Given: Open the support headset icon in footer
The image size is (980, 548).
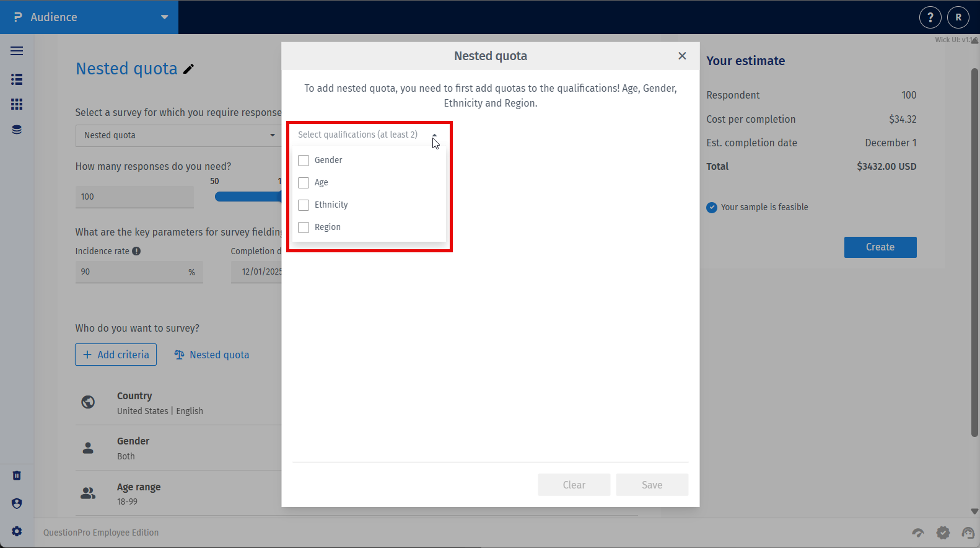Looking at the screenshot, I should (968, 533).
